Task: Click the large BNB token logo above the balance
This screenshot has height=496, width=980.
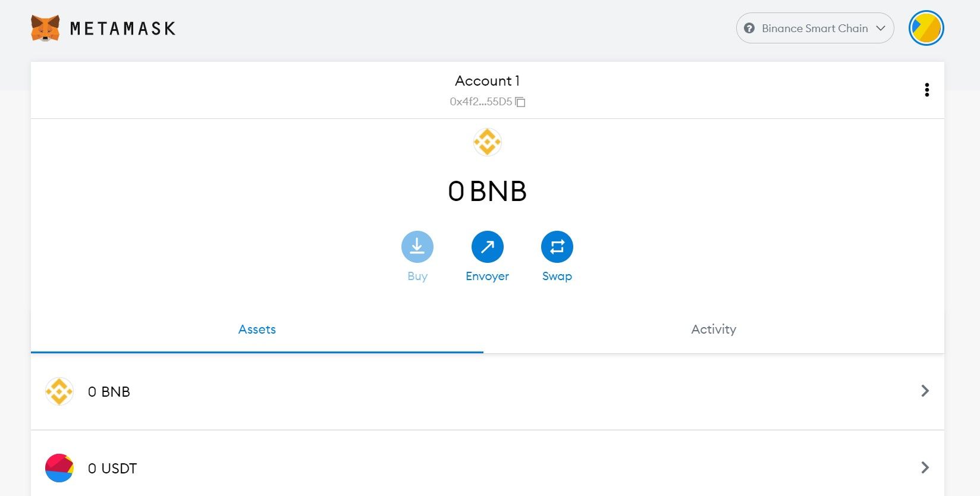Action: click(487, 142)
